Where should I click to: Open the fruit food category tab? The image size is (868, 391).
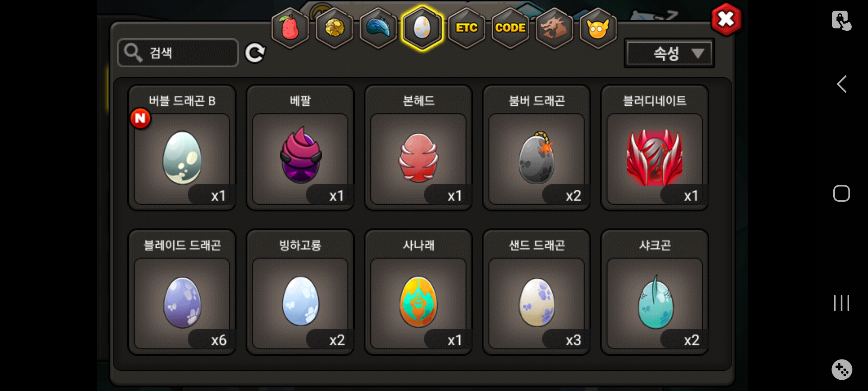(290, 28)
